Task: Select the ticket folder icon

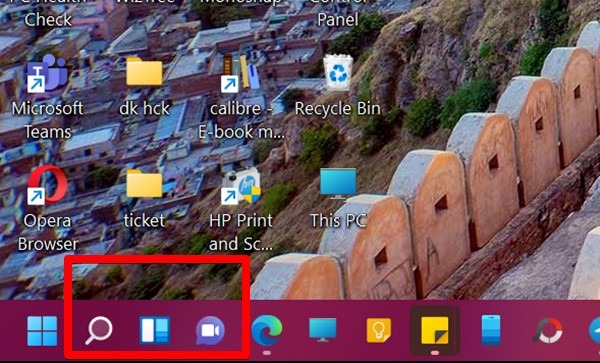Action: point(144,184)
